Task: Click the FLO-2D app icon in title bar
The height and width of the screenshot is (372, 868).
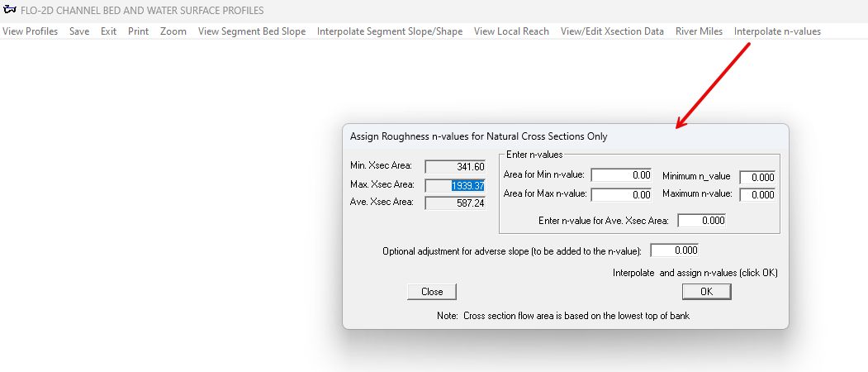Action: pyautogui.click(x=9, y=10)
